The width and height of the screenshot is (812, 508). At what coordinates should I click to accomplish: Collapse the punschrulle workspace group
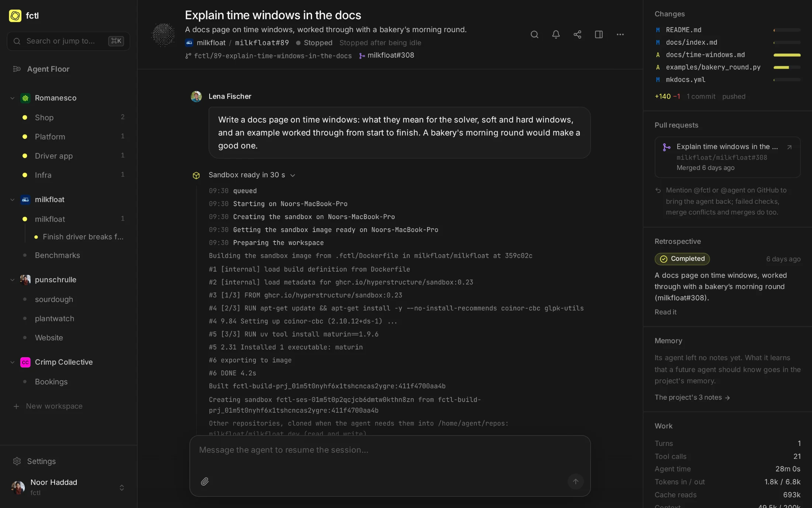tap(12, 280)
